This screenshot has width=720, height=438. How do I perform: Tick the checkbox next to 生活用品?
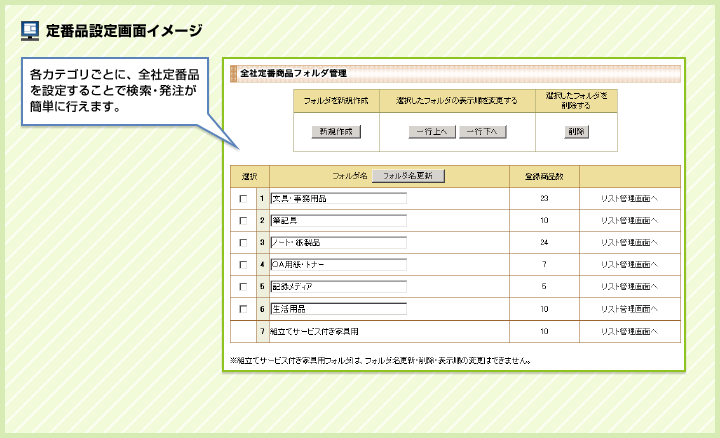pyautogui.click(x=243, y=309)
